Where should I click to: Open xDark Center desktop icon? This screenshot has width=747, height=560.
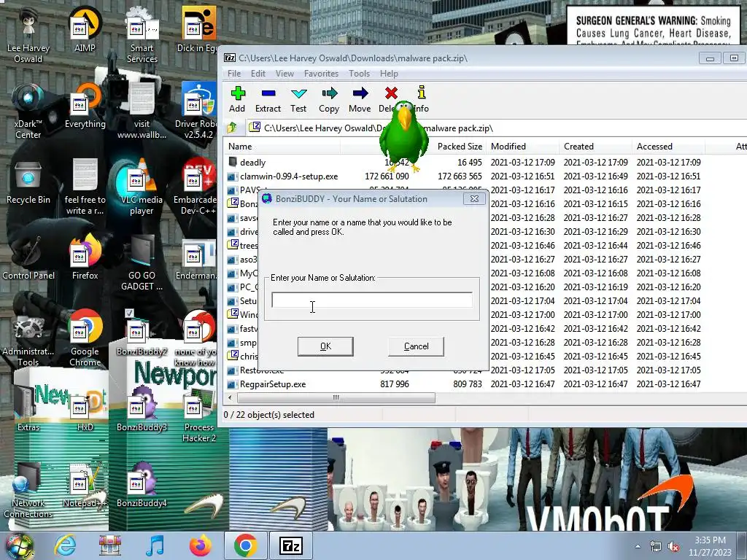pos(28,111)
